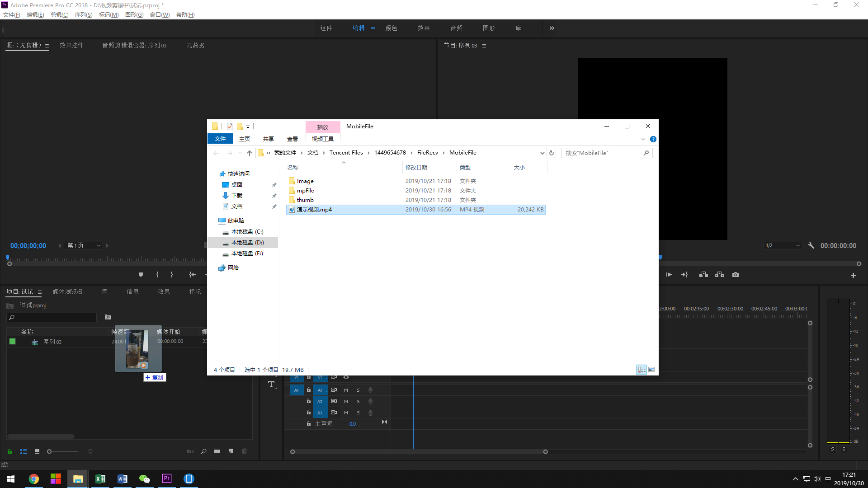868x488 pixels.
Task: Select 演示视频.mp4 file
Action: tap(416, 210)
